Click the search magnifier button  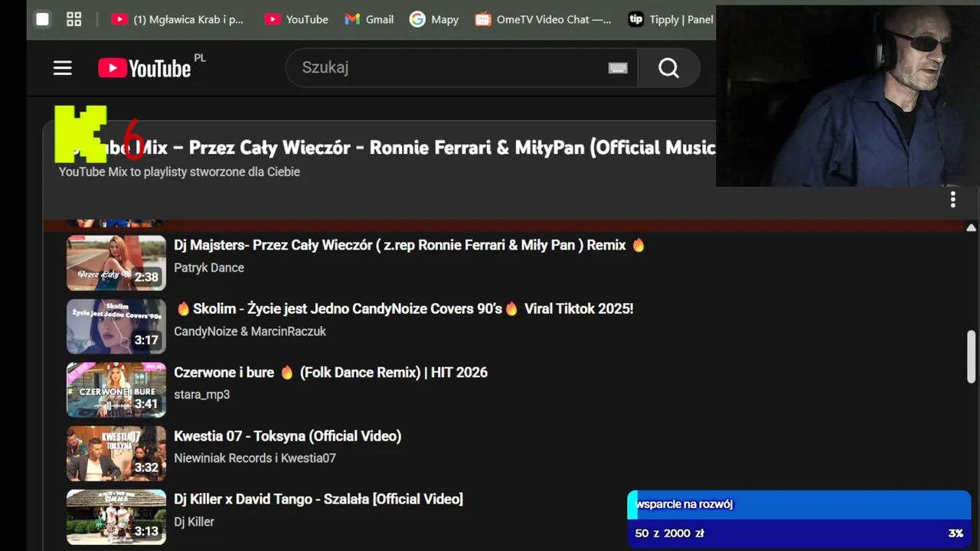(x=668, y=68)
